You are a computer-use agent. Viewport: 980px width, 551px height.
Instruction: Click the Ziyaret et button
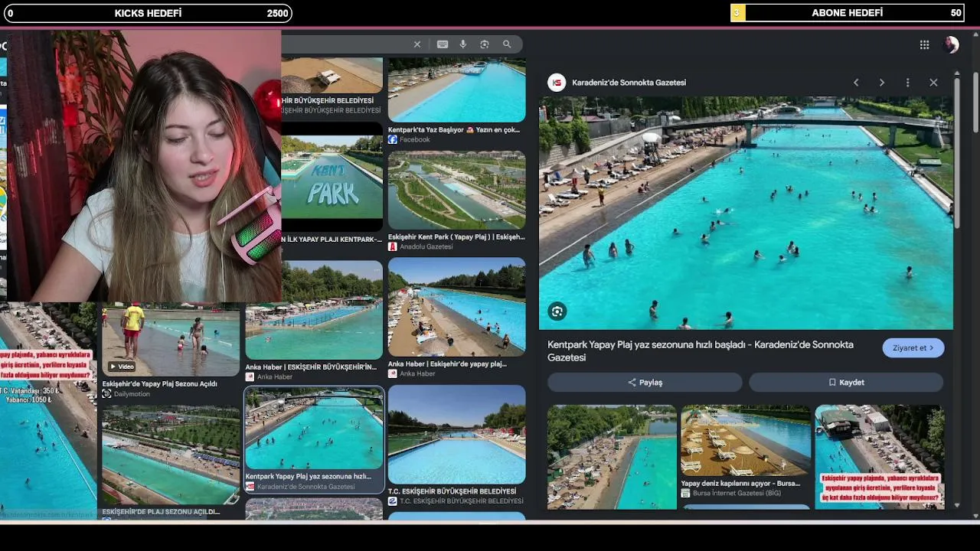pos(913,348)
